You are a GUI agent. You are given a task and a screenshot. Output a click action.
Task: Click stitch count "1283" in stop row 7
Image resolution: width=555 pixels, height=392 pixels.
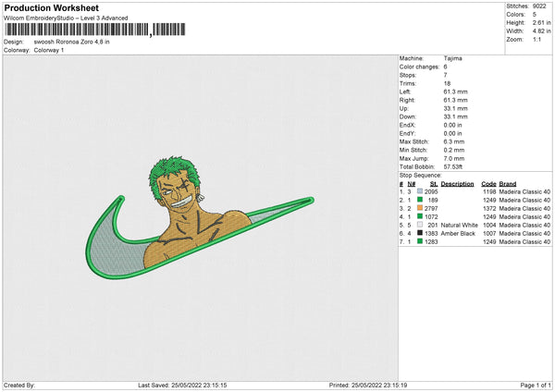click(431, 241)
